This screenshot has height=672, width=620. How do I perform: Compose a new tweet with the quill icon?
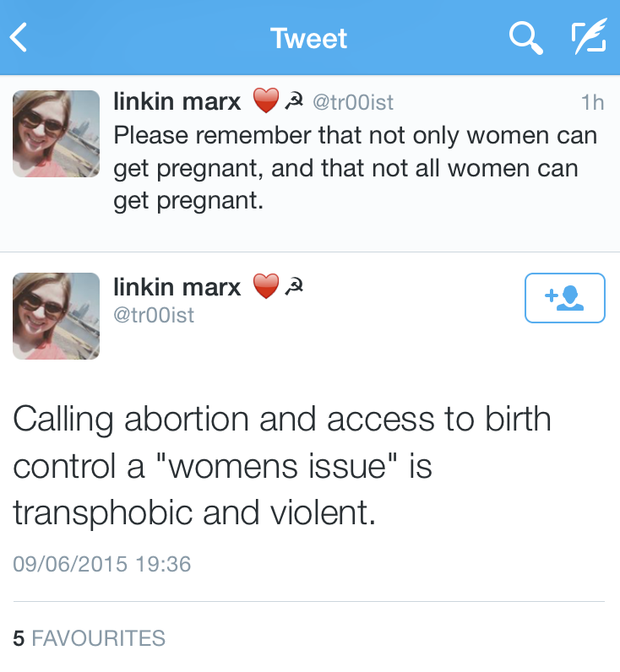click(588, 38)
